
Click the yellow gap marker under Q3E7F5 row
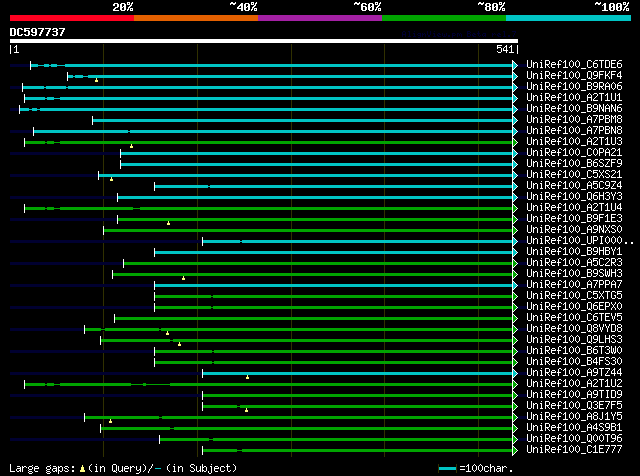247,410
